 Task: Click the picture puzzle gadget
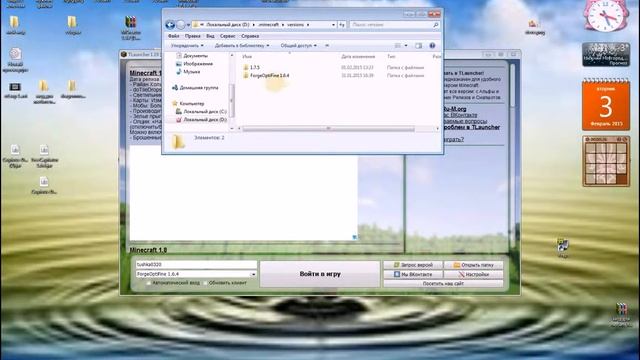pos(606,162)
